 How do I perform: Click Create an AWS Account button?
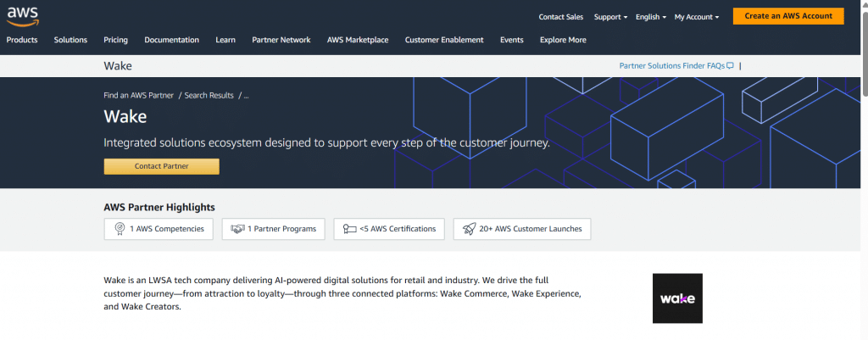point(788,16)
